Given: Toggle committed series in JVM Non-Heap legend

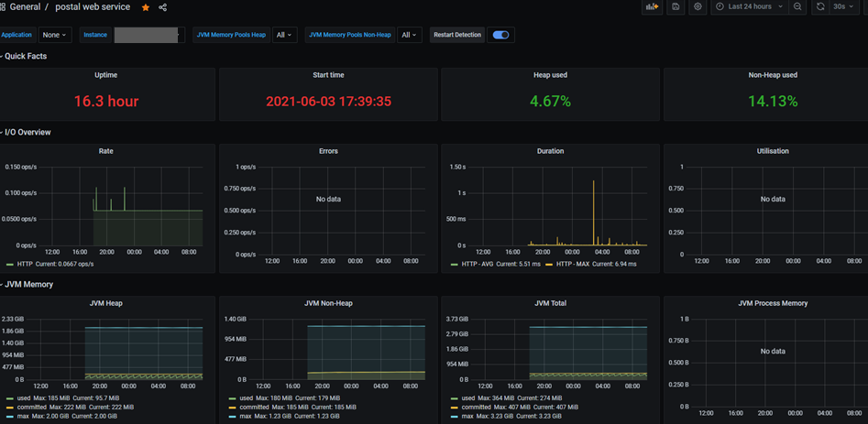Looking at the screenshot, I should click(253, 407).
